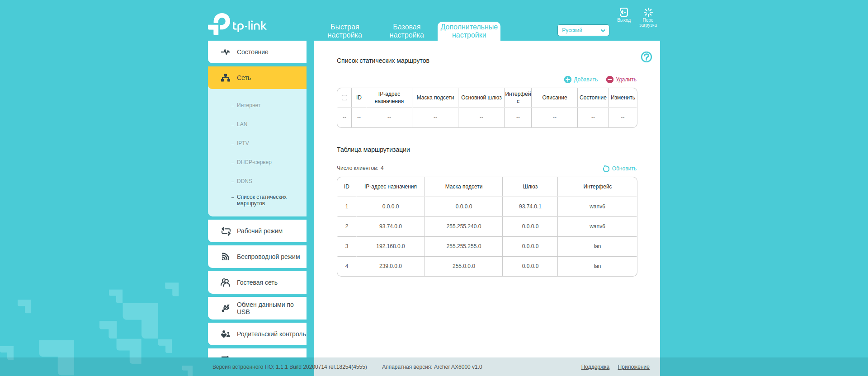Switch to Быстрая настройка tab
The image size is (868, 376).
[x=344, y=31]
